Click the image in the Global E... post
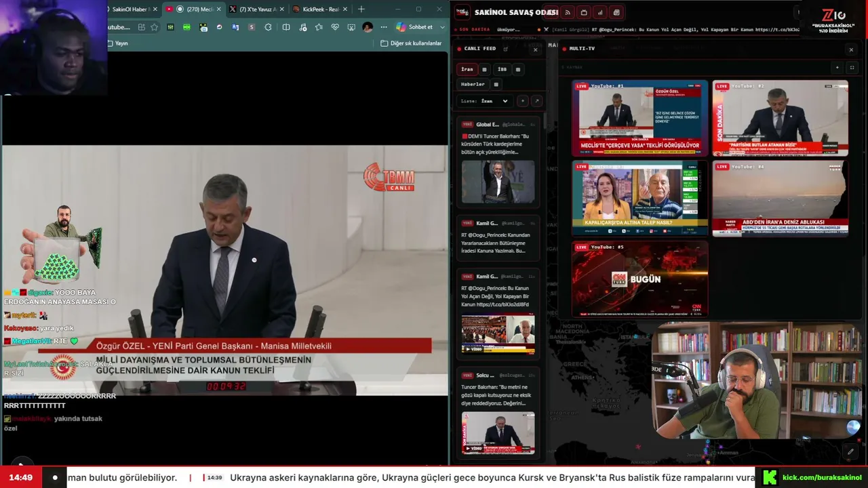Screen dimensions: 868x488 pyautogui.click(x=498, y=181)
